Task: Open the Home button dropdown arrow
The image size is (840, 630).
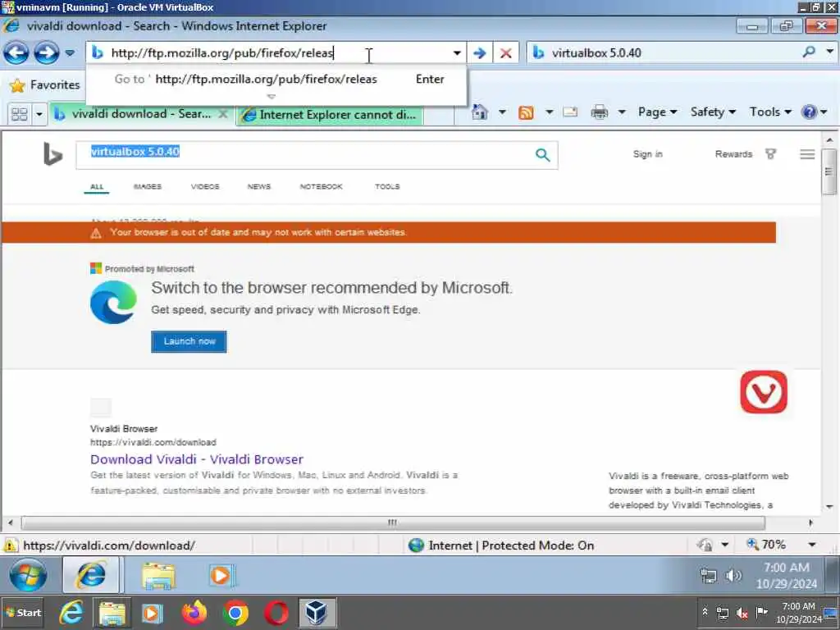Action: (x=502, y=112)
